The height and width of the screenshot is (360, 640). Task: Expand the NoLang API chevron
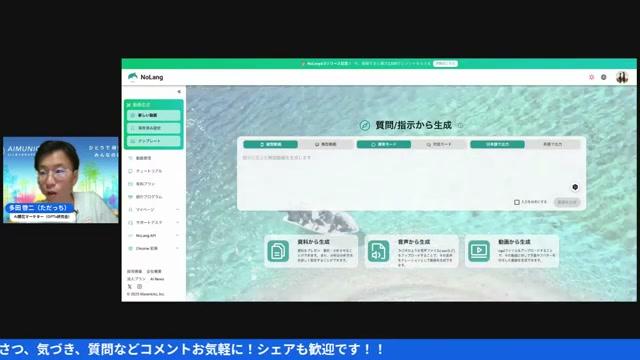[x=178, y=236]
